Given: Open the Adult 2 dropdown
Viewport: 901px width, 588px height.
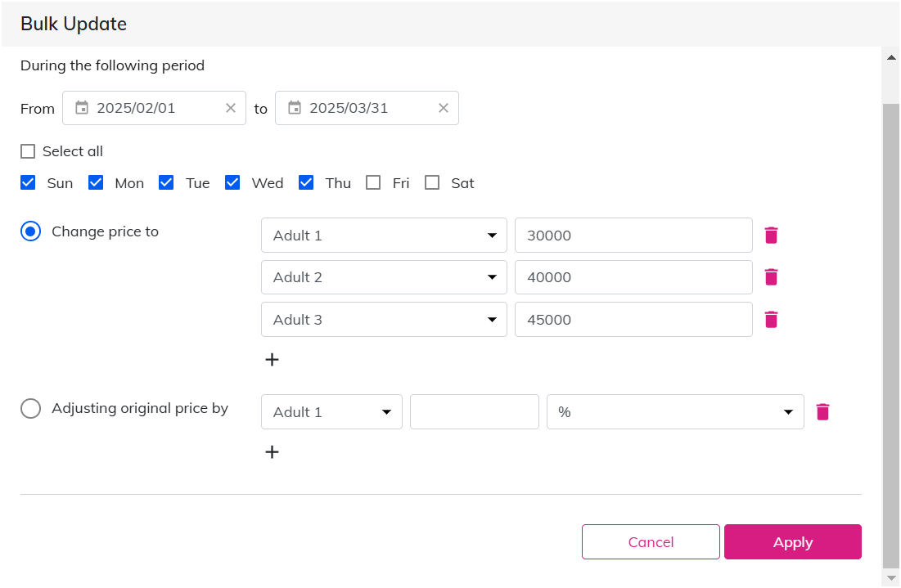Looking at the screenshot, I should (x=384, y=277).
